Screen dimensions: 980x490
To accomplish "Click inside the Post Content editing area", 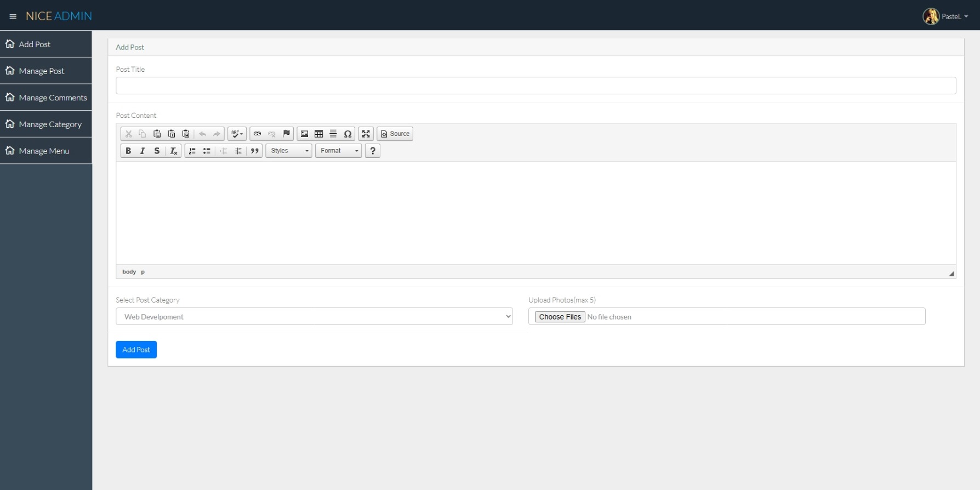I will (x=536, y=213).
